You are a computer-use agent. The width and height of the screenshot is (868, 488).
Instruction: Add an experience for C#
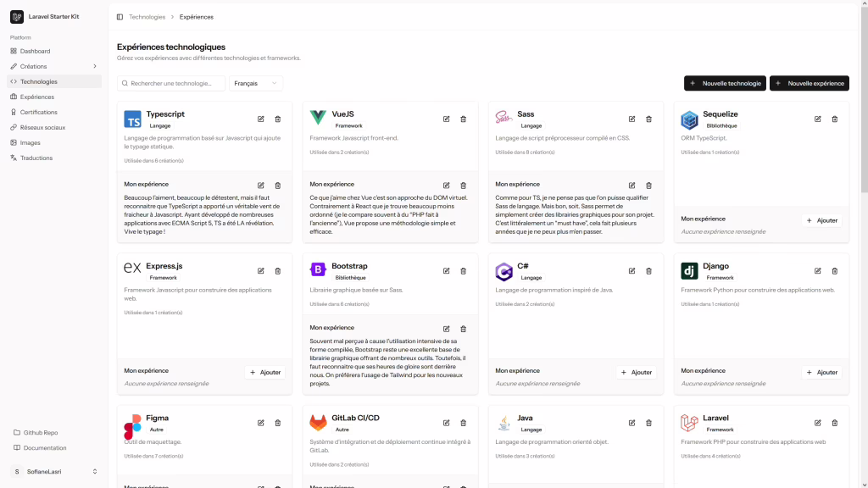coord(636,373)
